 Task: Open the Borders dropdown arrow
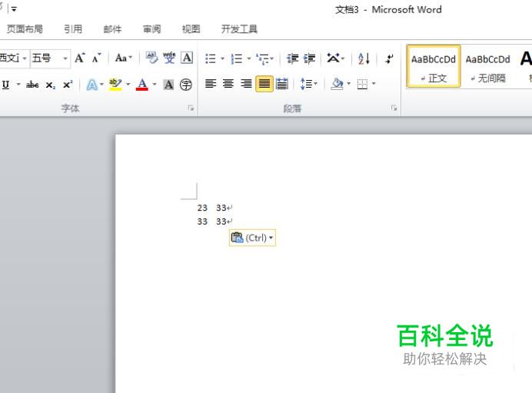tap(374, 84)
